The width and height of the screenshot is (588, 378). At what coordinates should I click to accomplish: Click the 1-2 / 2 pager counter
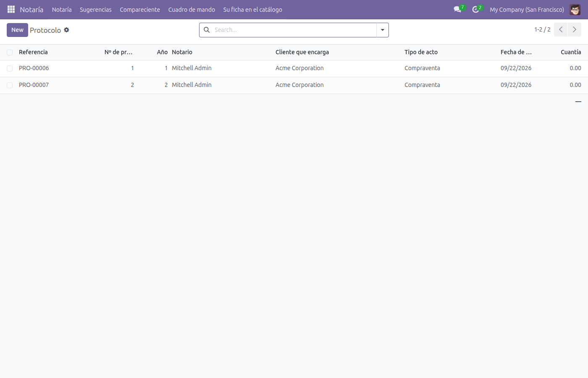click(x=542, y=30)
